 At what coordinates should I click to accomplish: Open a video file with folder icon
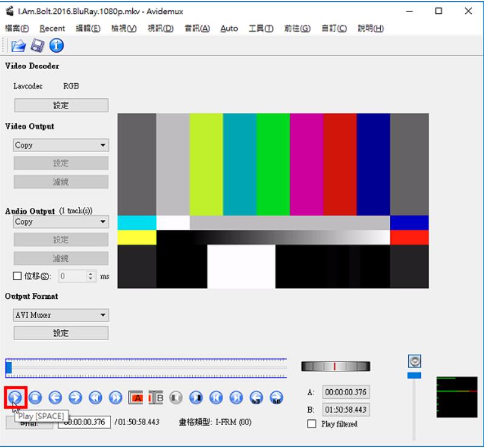tap(18, 45)
